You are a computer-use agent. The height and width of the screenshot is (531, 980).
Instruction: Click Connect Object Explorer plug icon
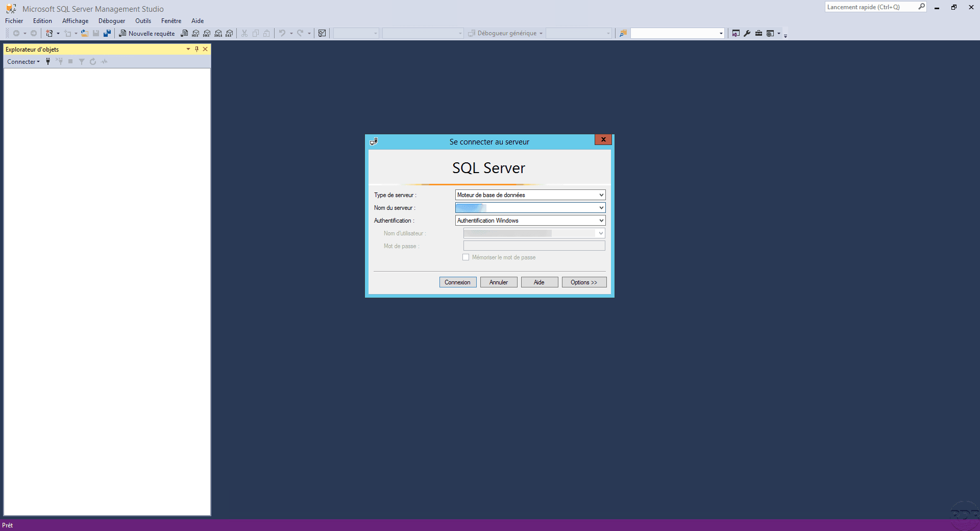(48, 62)
